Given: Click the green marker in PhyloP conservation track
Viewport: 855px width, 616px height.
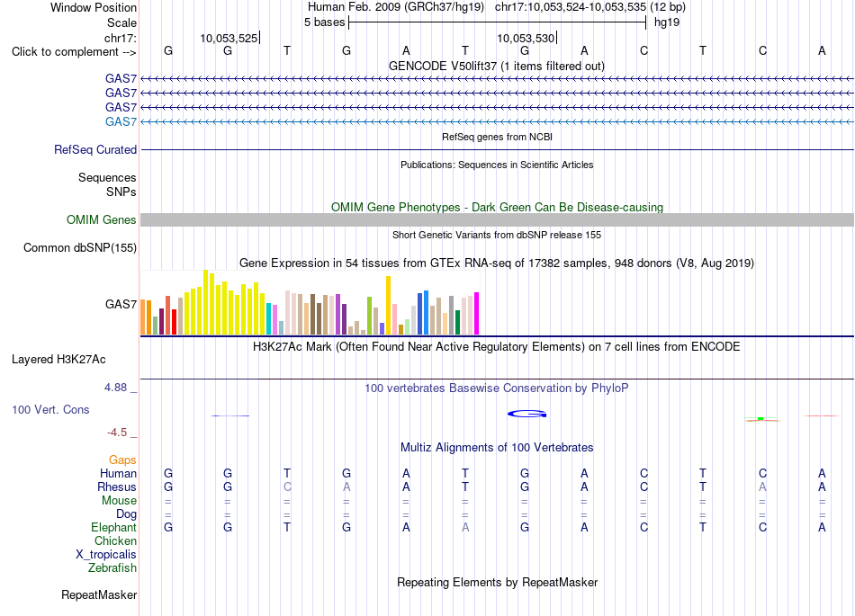Looking at the screenshot, I should click(760, 418).
